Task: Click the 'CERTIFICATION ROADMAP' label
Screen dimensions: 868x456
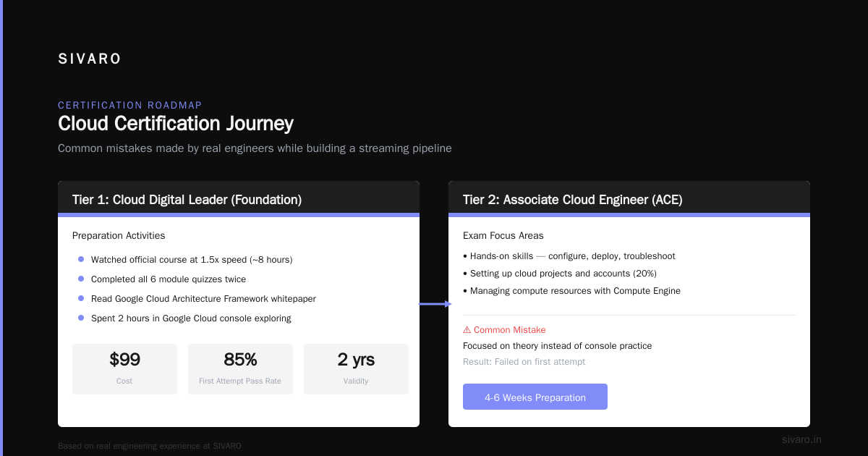Action: 130,106
